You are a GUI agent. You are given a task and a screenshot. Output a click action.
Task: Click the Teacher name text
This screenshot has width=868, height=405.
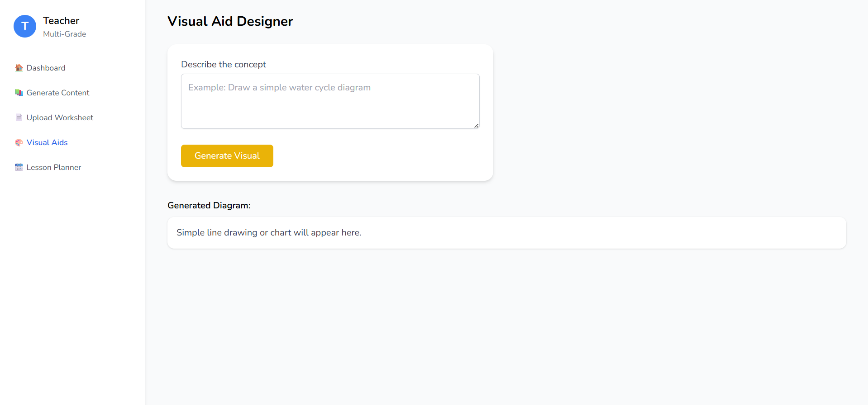coord(61,21)
